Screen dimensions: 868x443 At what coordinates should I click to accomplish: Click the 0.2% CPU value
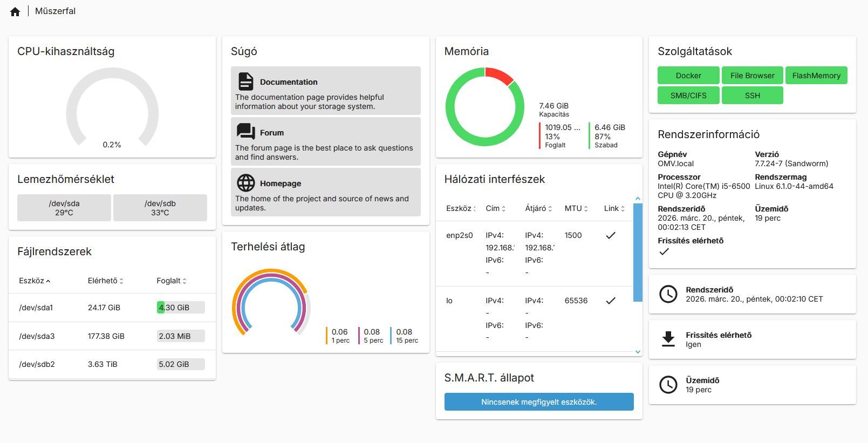coord(112,145)
